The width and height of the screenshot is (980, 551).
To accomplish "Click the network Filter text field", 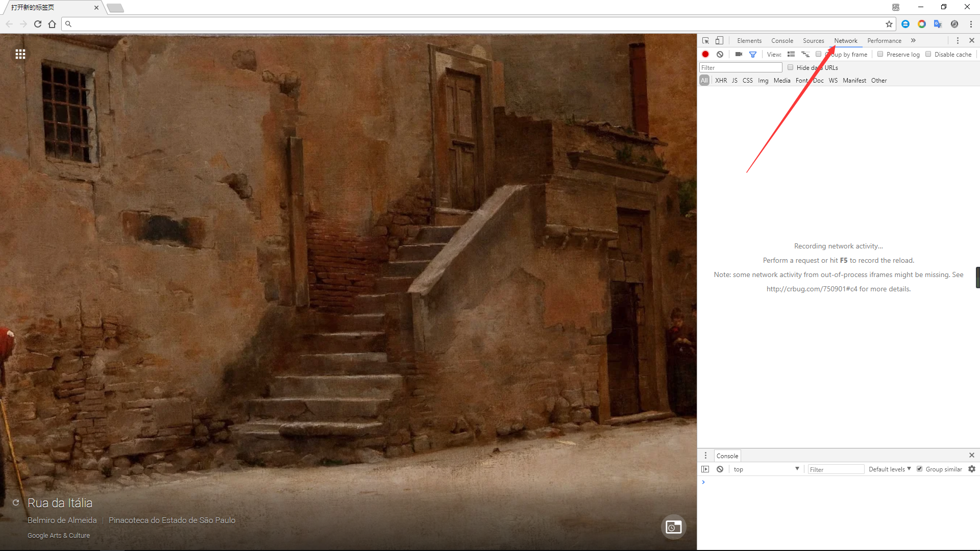I will pos(740,67).
